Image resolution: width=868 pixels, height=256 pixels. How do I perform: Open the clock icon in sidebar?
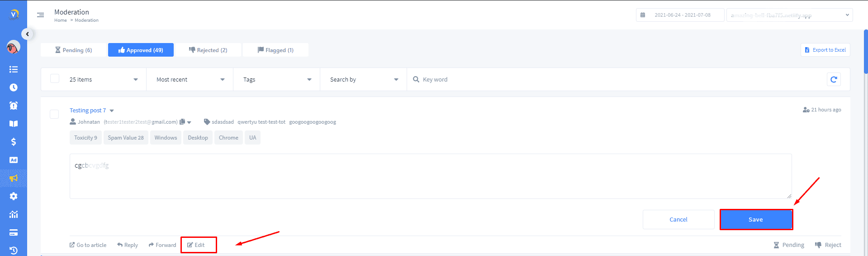pyautogui.click(x=14, y=87)
